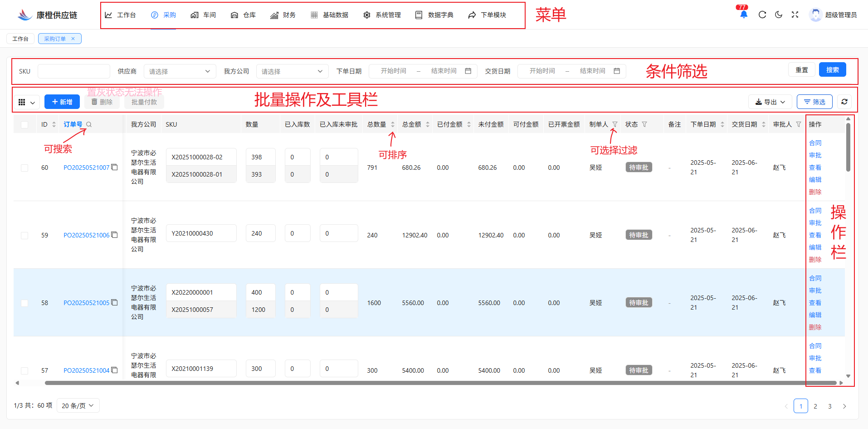This screenshot has width=868, height=429.
Task: Open the notifications bell icon
Action: (x=743, y=14)
